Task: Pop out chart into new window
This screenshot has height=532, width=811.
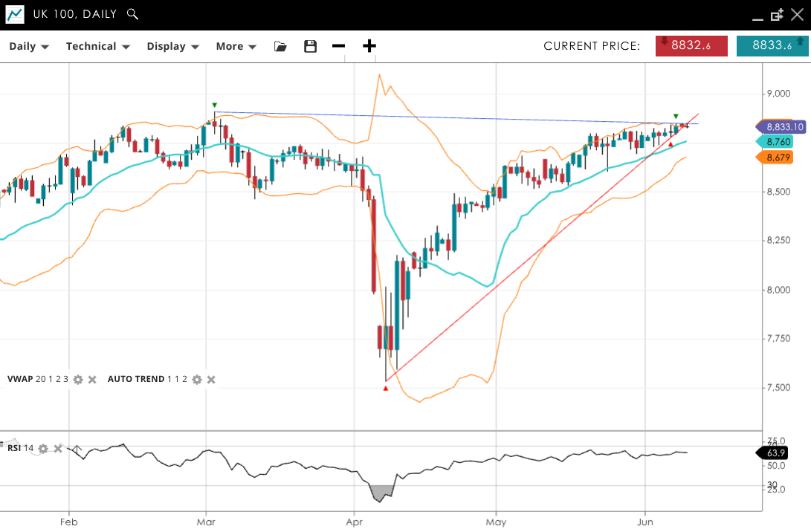Action: click(778, 15)
